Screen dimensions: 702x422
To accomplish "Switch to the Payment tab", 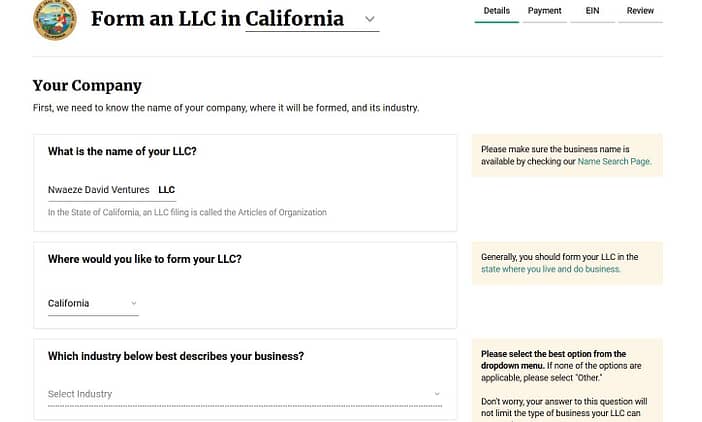I will click(x=544, y=11).
